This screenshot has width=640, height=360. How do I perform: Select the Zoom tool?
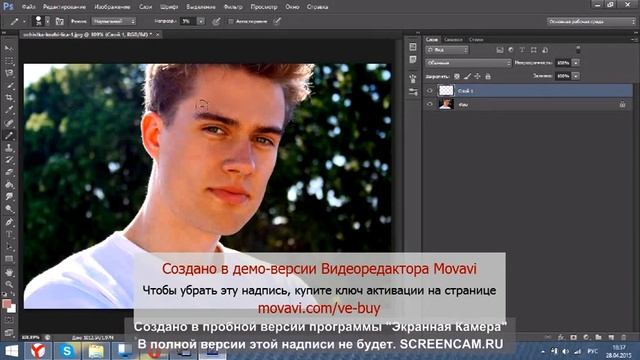[9, 284]
